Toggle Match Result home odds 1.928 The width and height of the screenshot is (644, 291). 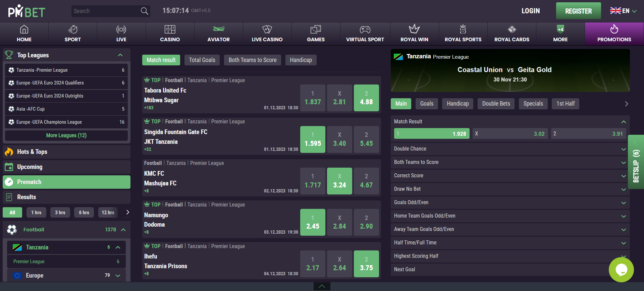click(x=432, y=133)
